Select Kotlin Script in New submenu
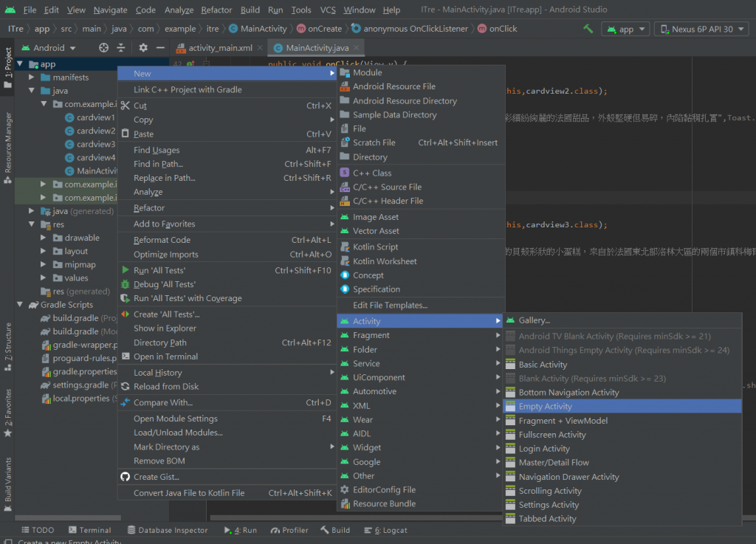The width and height of the screenshot is (756, 544). coord(420,247)
